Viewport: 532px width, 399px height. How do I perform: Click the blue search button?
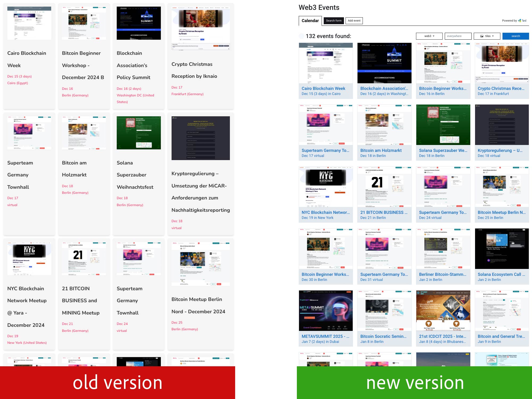pyautogui.click(x=516, y=36)
